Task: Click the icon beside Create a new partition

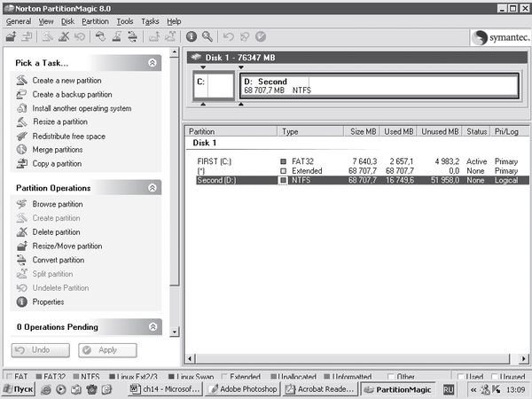Action: (23, 81)
